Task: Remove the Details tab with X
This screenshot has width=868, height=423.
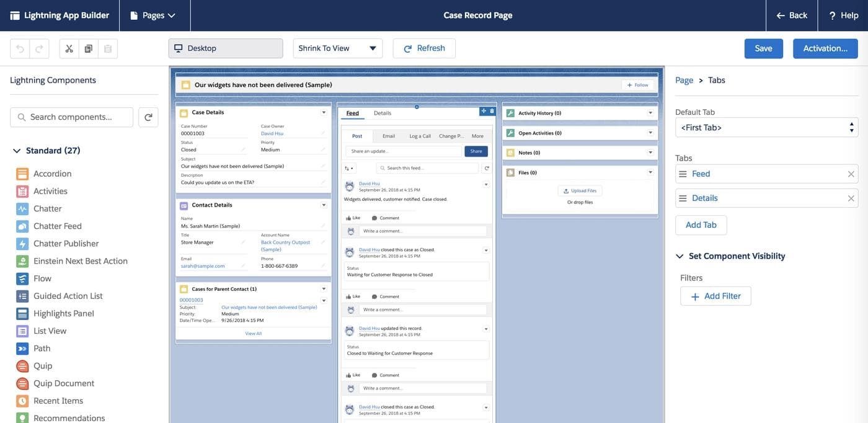Action: pos(851,198)
